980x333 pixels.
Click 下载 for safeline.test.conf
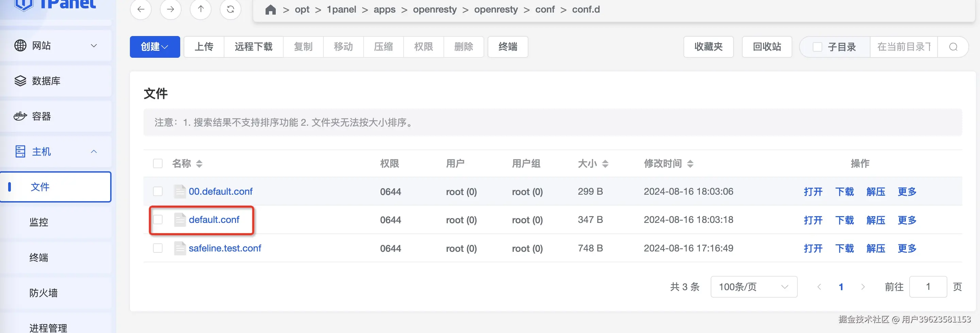point(845,249)
